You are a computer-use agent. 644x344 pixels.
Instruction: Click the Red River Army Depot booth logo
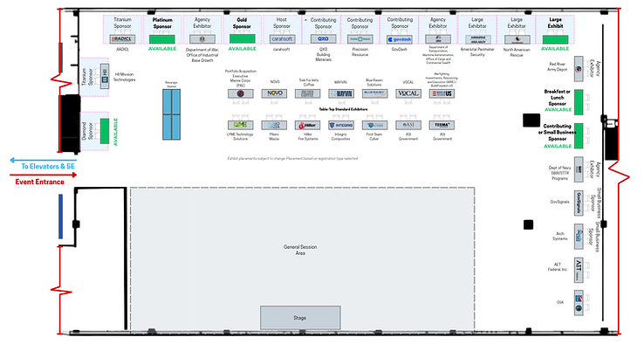coord(579,69)
